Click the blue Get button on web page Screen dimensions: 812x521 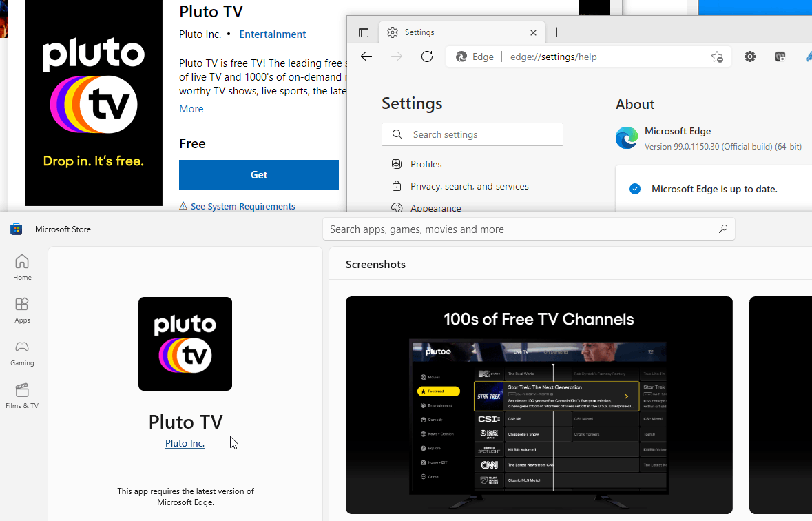pyautogui.click(x=259, y=175)
